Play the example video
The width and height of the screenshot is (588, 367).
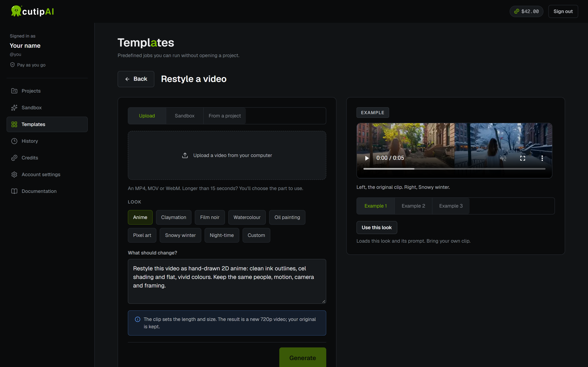(x=367, y=158)
